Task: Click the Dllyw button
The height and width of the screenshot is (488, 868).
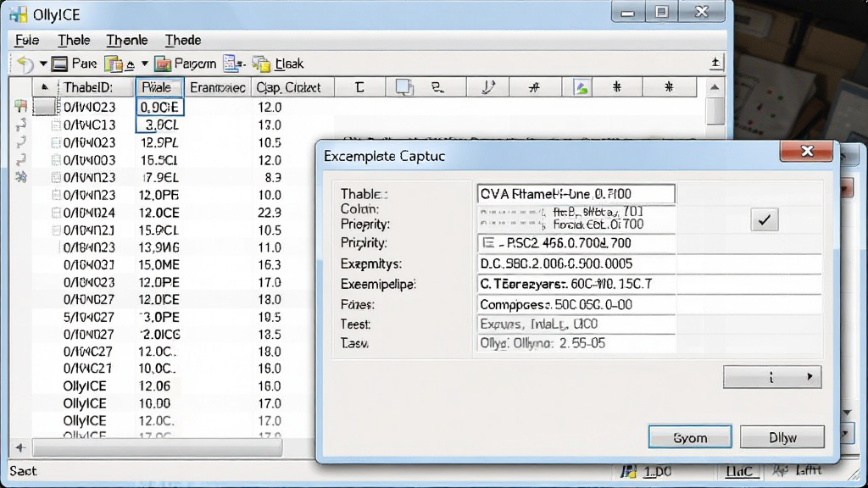Action: coord(782,437)
